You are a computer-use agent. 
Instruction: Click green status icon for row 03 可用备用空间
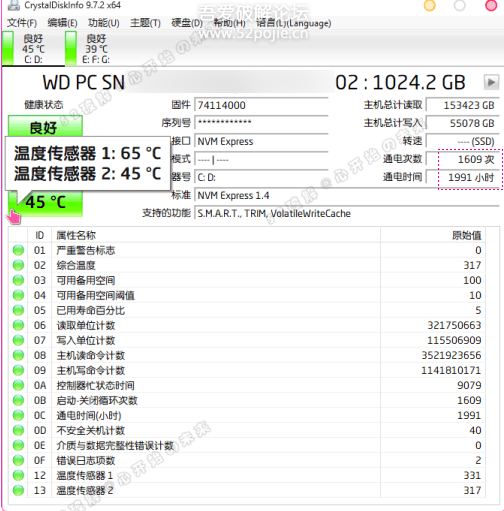(18, 280)
